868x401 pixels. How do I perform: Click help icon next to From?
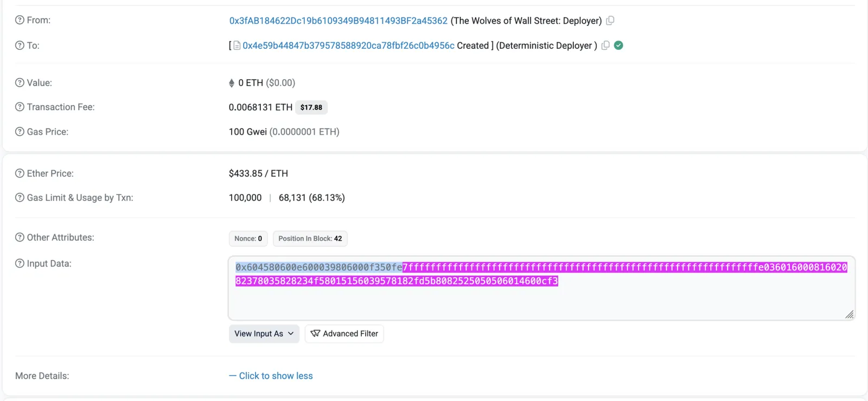(20, 20)
